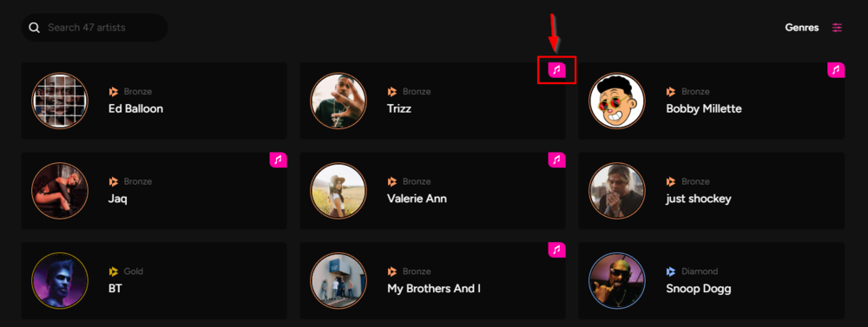The height and width of the screenshot is (327, 868).
Task: Click the magnifier icon in the search bar
Action: tap(35, 28)
